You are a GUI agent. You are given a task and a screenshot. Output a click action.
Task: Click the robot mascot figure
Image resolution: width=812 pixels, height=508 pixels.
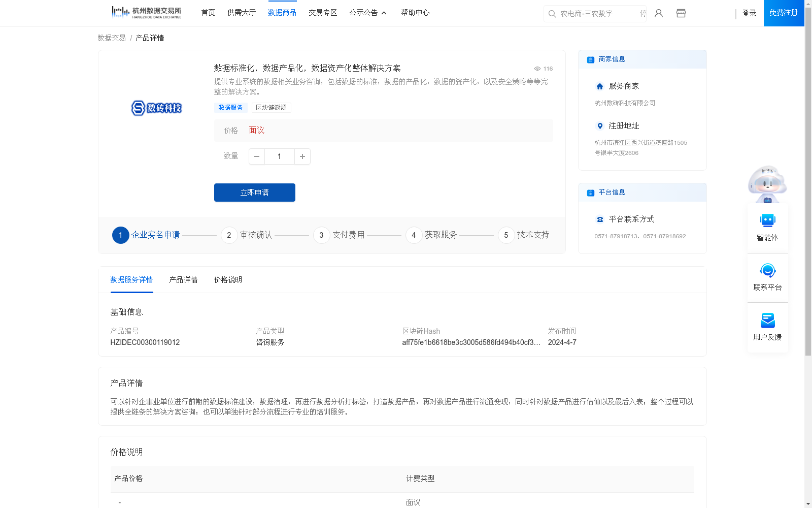[x=767, y=184]
